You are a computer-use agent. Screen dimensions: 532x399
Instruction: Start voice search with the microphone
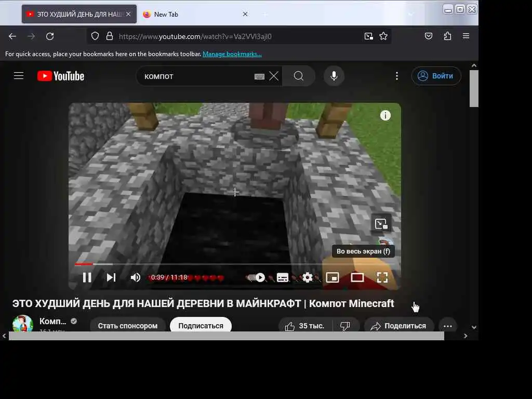click(334, 76)
